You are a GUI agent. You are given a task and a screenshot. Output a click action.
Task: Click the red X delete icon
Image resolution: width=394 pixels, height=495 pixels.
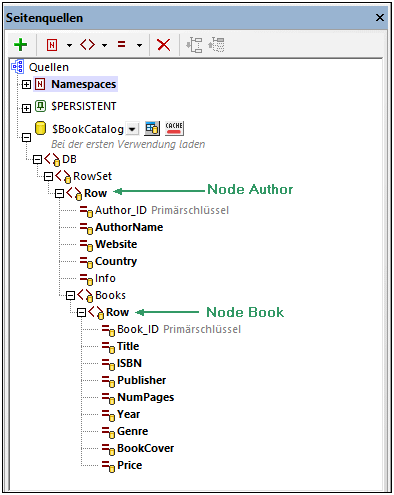pos(163,45)
